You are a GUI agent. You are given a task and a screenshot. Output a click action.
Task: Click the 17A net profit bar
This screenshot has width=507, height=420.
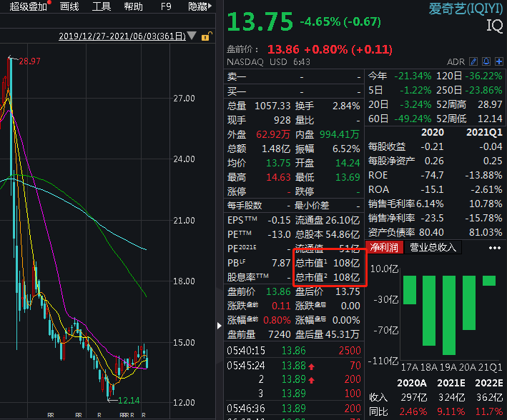pyautogui.click(x=410, y=290)
